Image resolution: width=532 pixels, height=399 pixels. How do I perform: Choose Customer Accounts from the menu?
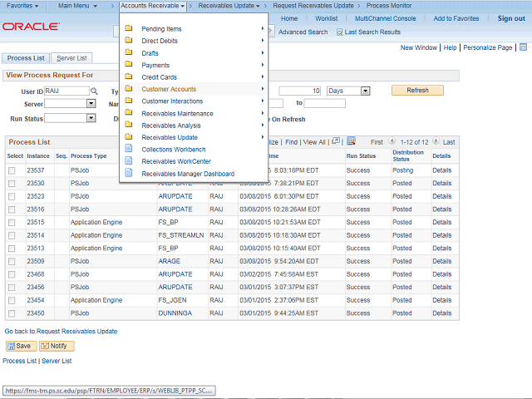[x=169, y=89]
